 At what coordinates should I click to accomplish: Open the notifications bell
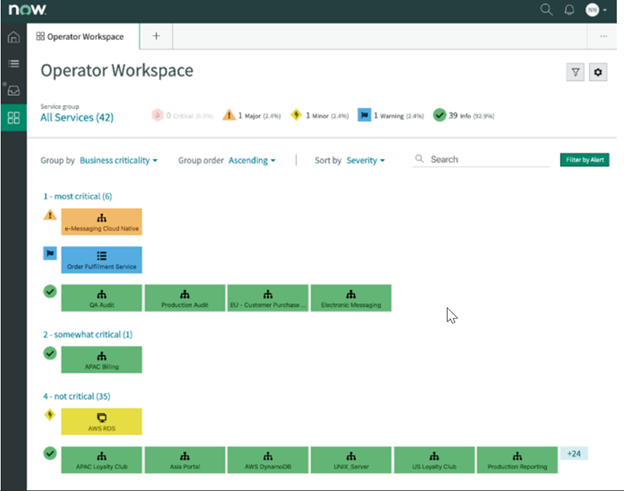[x=569, y=10]
